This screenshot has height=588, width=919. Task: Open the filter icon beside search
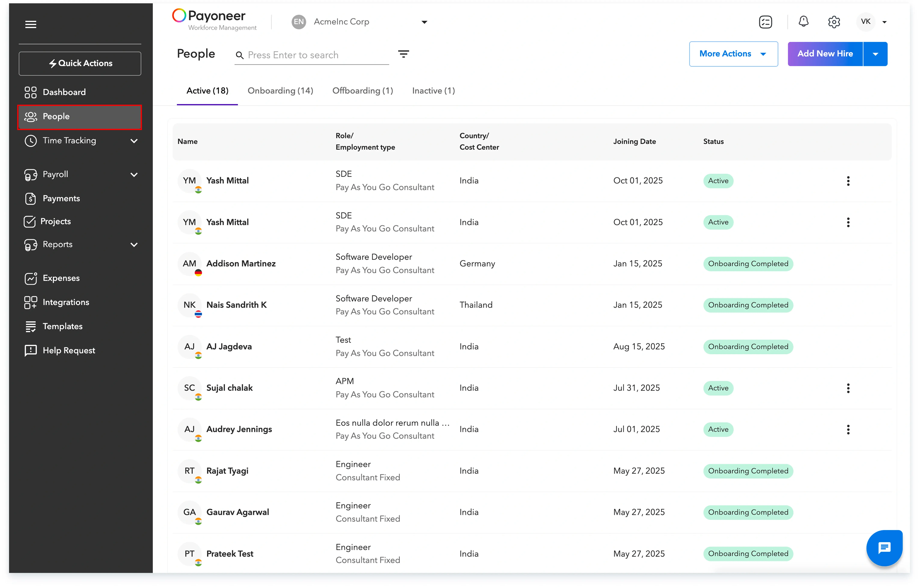click(x=403, y=54)
